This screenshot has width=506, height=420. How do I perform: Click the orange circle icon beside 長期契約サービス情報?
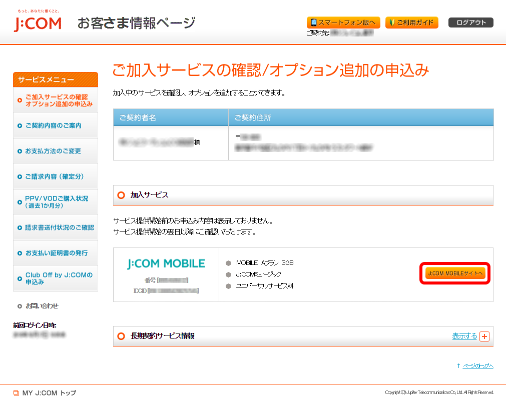pyautogui.click(x=121, y=336)
